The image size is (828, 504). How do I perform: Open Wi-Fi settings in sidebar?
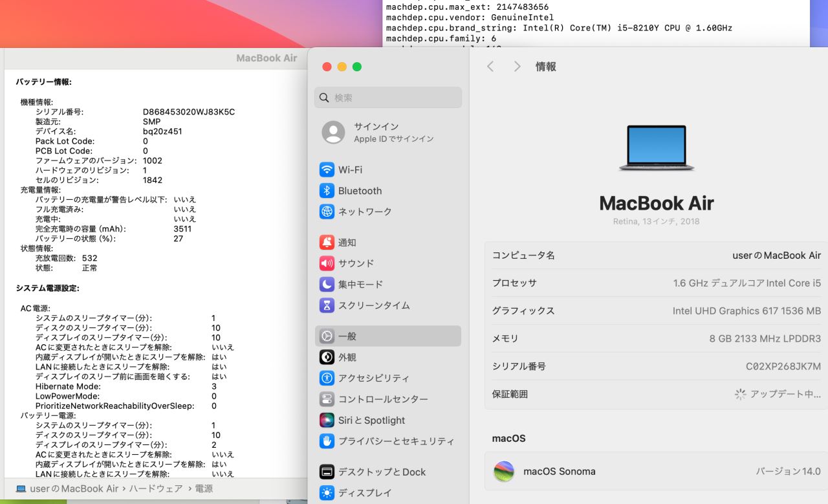click(350, 170)
